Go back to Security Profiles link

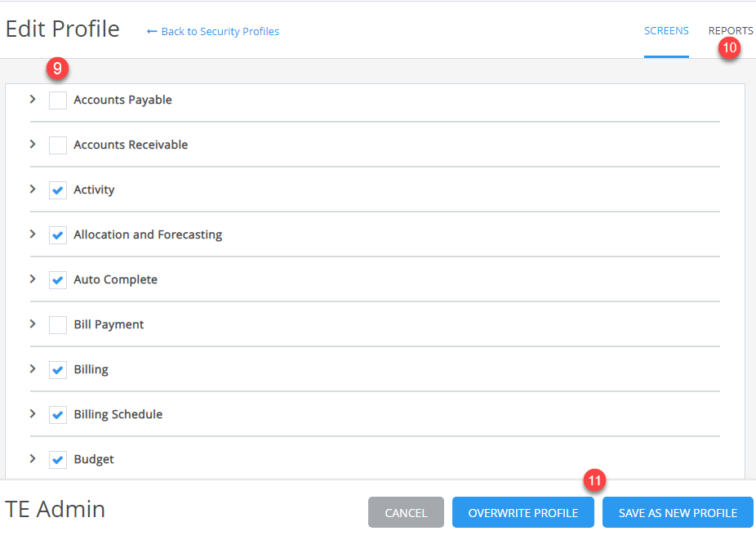[x=213, y=31]
